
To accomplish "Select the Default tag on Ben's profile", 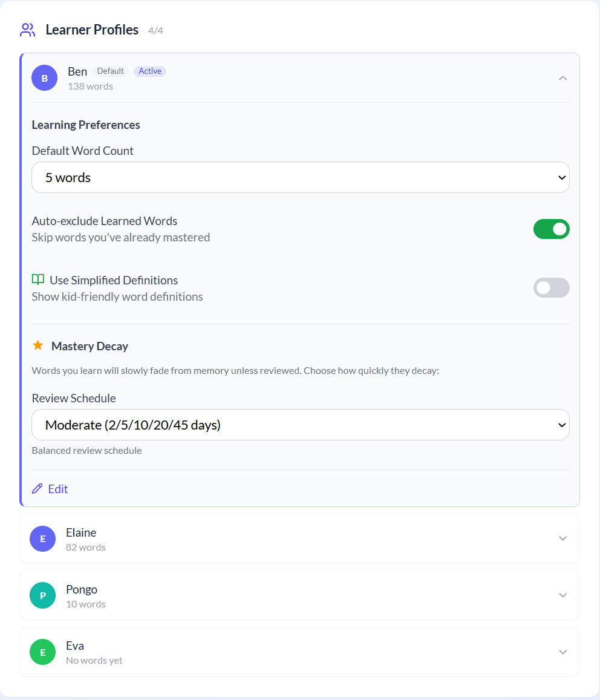I will pos(110,71).
